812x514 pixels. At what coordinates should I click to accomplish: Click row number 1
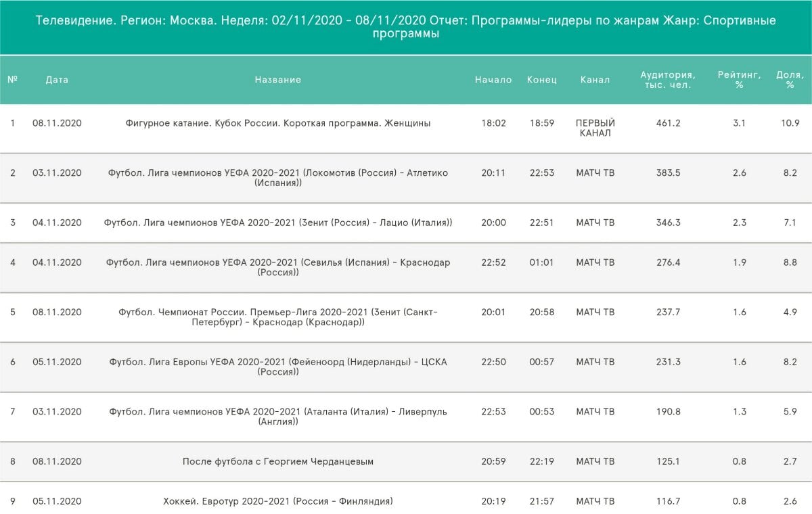(x=13, y=123)
